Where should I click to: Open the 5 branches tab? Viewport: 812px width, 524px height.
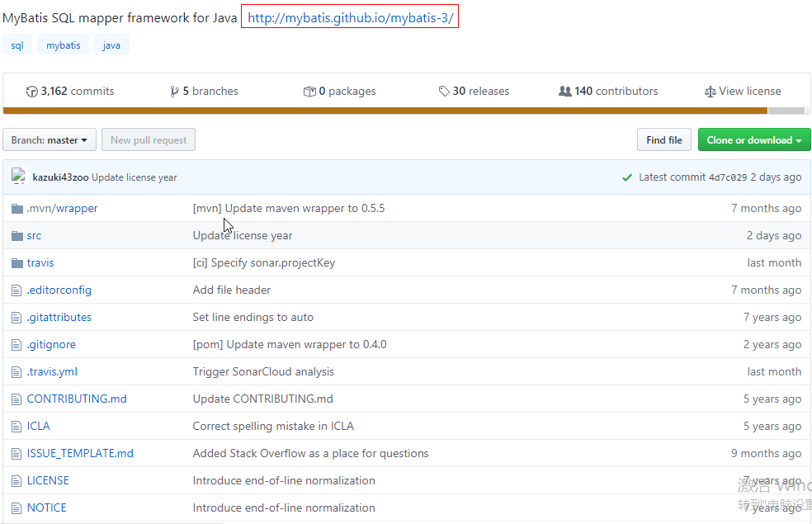point(204,91)
